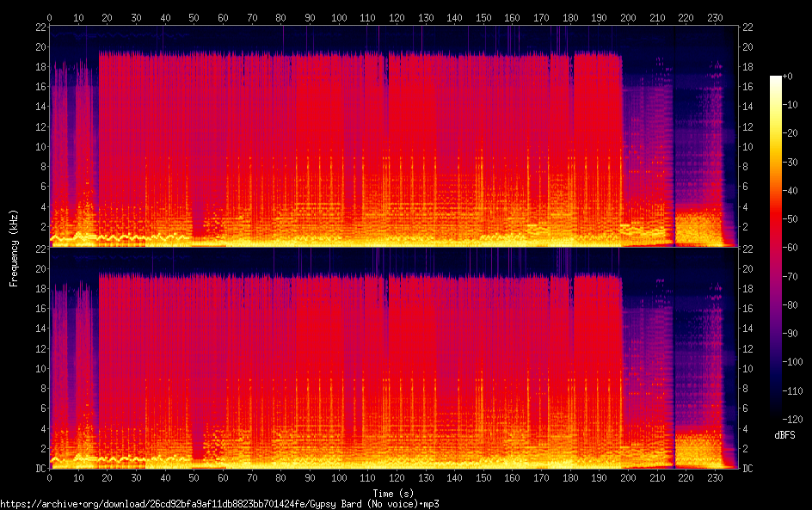
Task: Click the 50 tick on the top time axis
Action: pyautogui.click(x=194, y=17)
